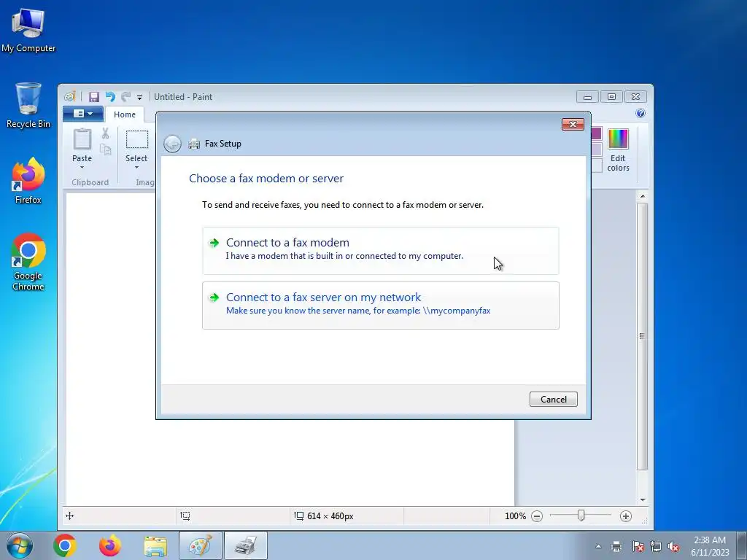Zoom out with minus button in Paint
This screenshot has width=747, height=560.
tap(537, 516)
